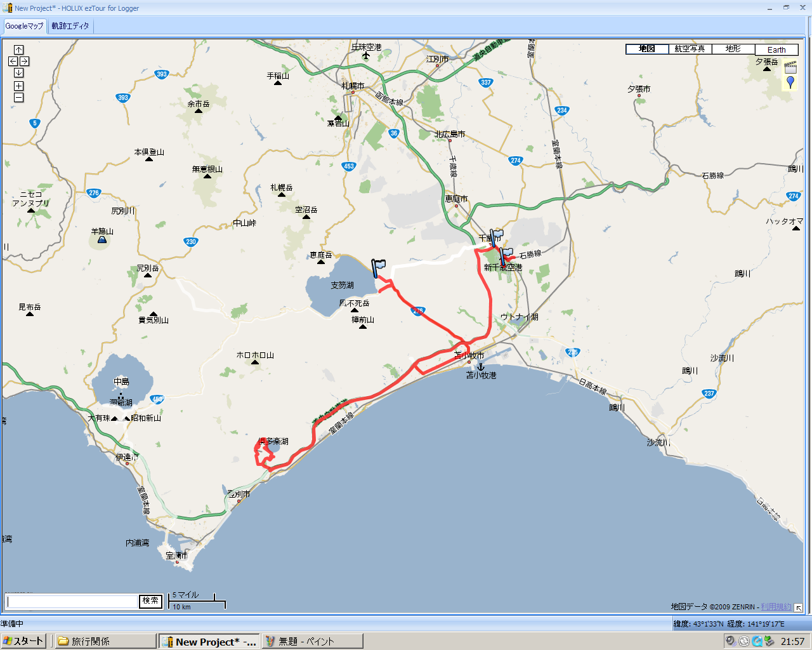This screenshot has width=812, height=650.
Task: Open the 利用規約 terms link
Action: pyautogui.click(x=776, y=607)
